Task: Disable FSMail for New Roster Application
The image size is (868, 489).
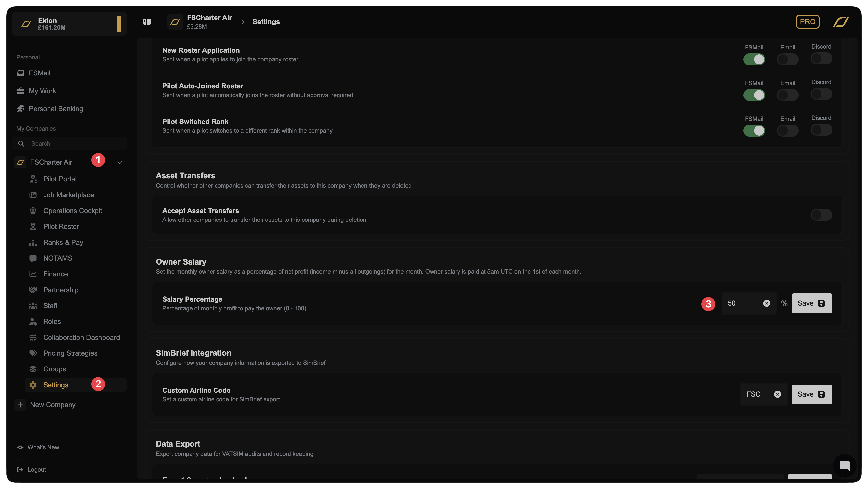Action: [754, 60]
